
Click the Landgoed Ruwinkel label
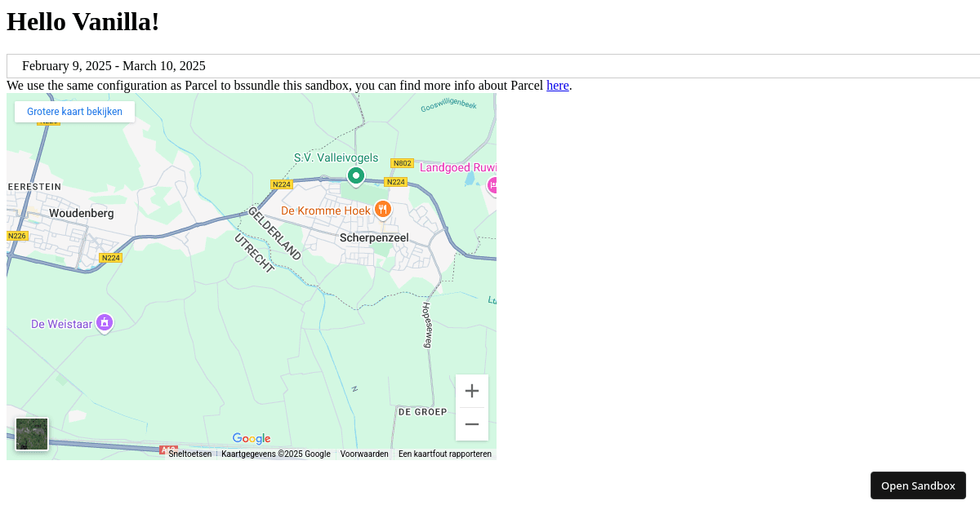coord(458,168)
